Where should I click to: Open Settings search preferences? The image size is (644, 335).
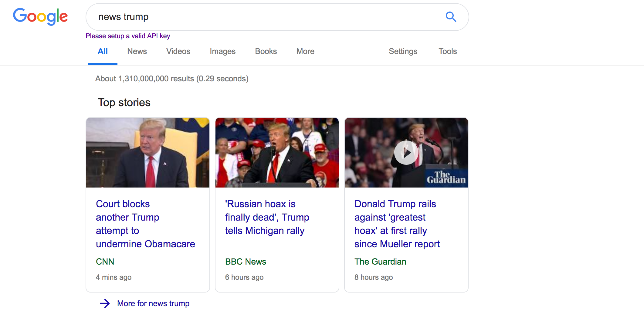pyautogui.click(x=402, y=52)
